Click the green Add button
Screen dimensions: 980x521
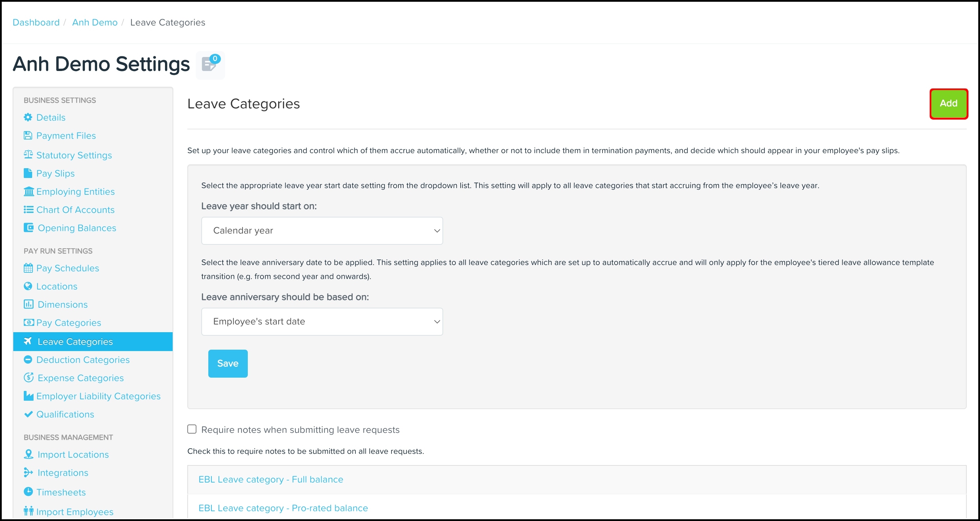(949, 104)
